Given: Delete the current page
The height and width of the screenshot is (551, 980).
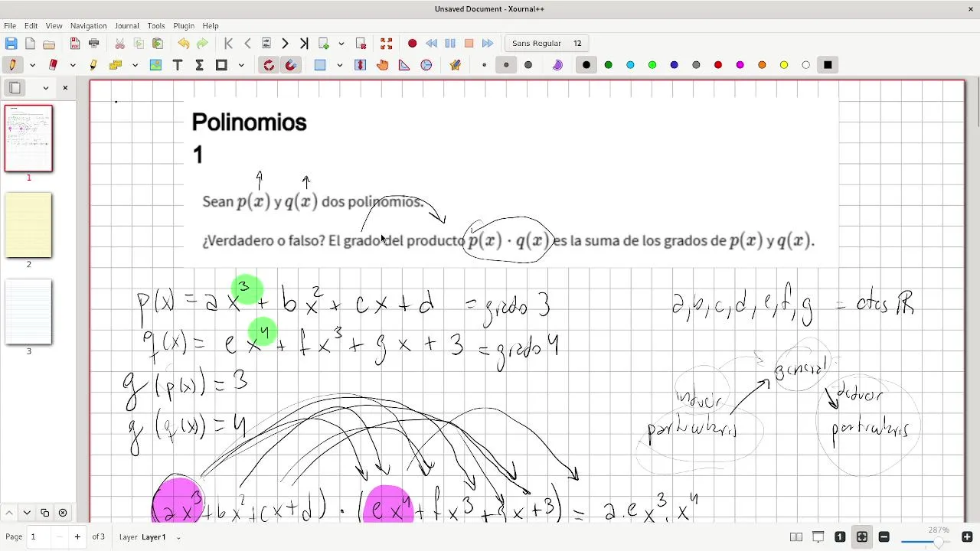Looking at the screenshot, I should 361,44.
